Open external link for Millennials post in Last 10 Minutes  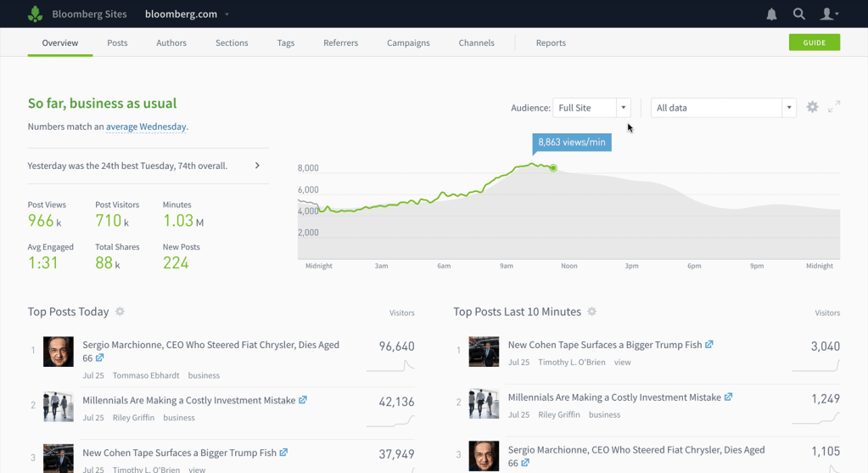(x=729, y=397)
